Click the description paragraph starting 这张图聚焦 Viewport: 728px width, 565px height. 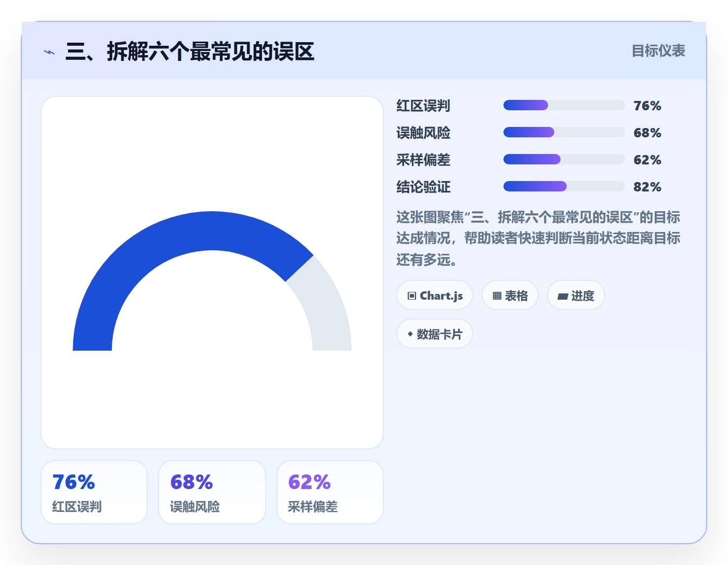[x=538, y=238]
